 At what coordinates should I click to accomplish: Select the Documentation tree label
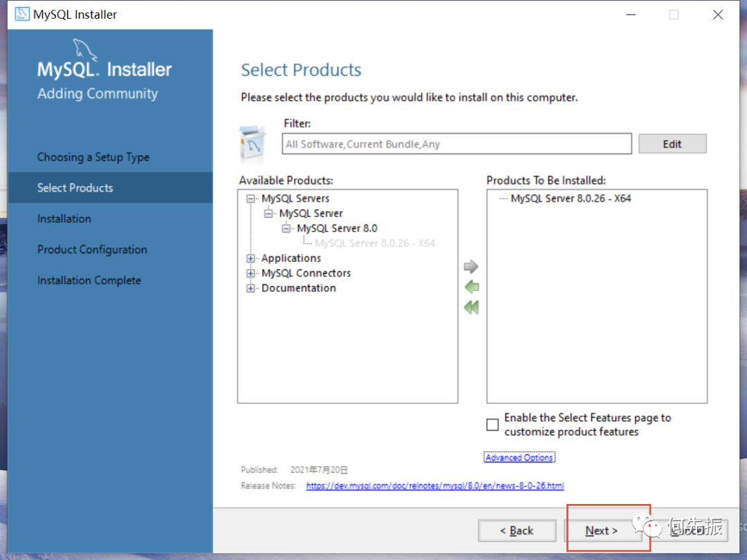299,288
